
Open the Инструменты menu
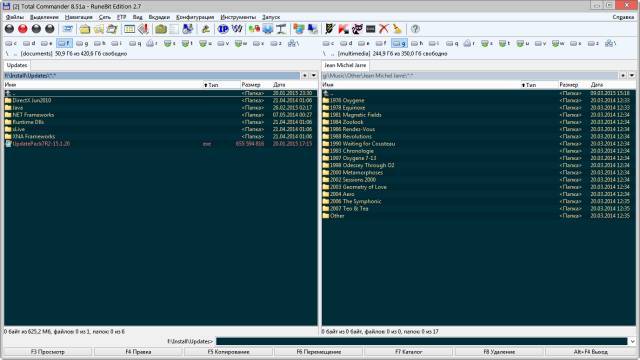pos(238,17)
